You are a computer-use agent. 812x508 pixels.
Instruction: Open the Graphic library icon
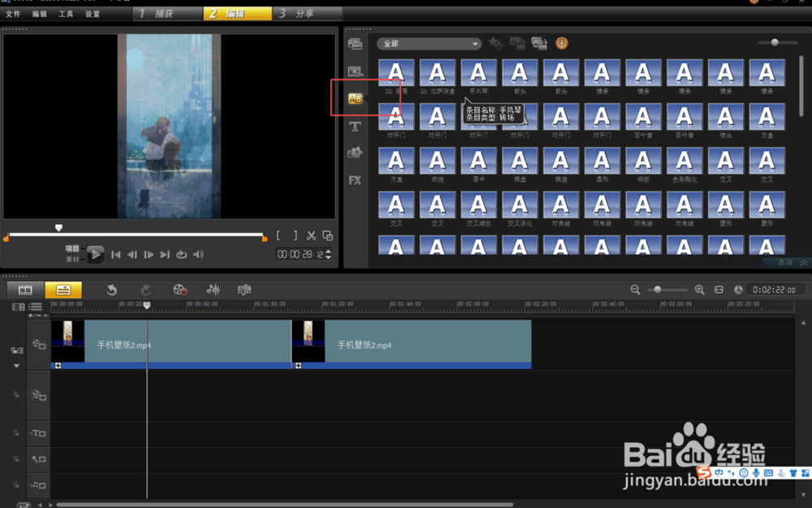coord(355,153)
